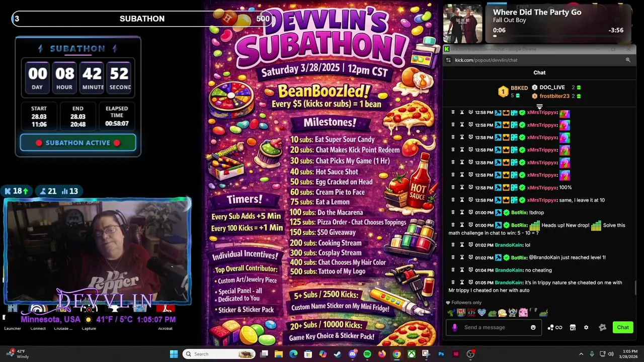Open the moderator badge icon near Chat button

pyautogui.click(x=602, y=327)
